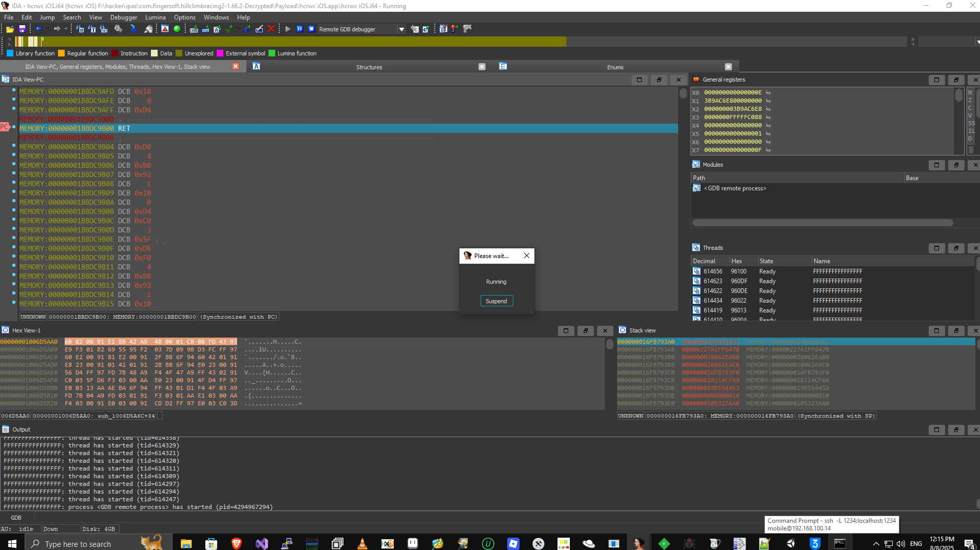Viewport: 980px width, 550px height.
Task: Toggle the Z flag in registers
Action: [970, 101]
